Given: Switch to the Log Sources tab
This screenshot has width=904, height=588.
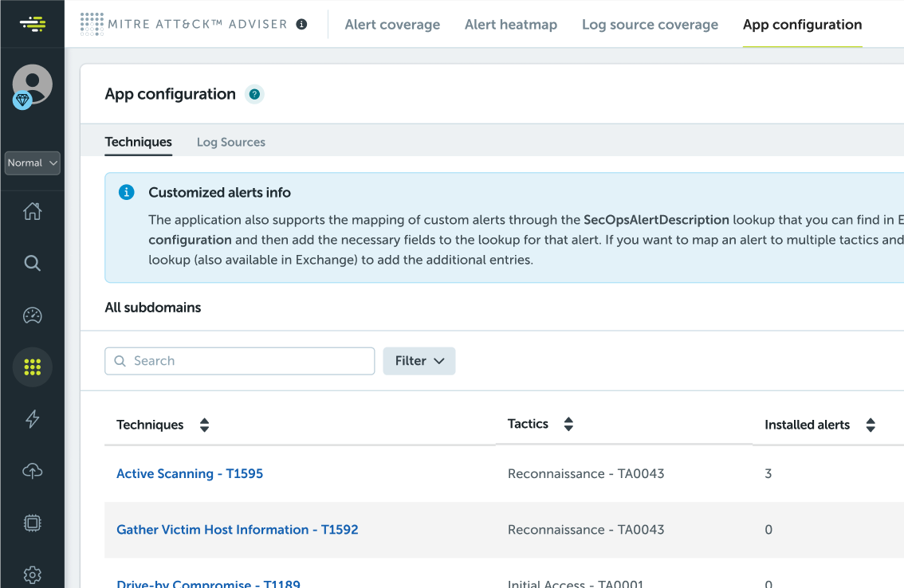Looking at the screenshot, I should pos(230,142).
